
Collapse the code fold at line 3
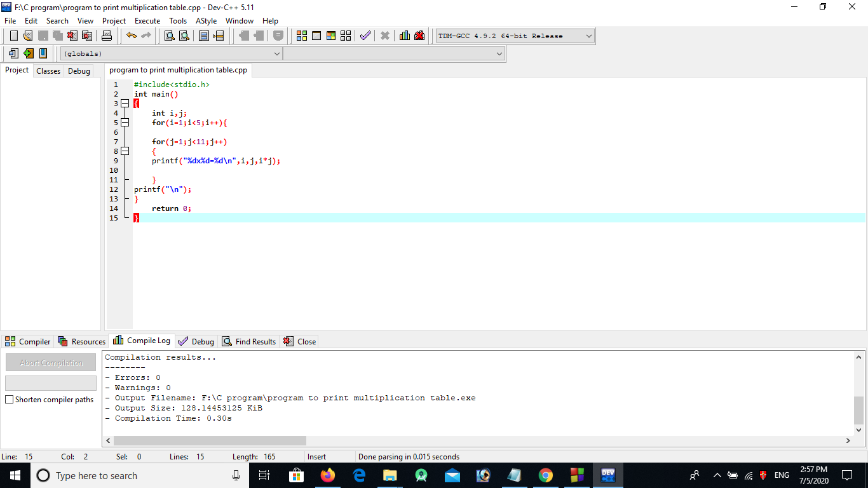click(x=125, y=104)
